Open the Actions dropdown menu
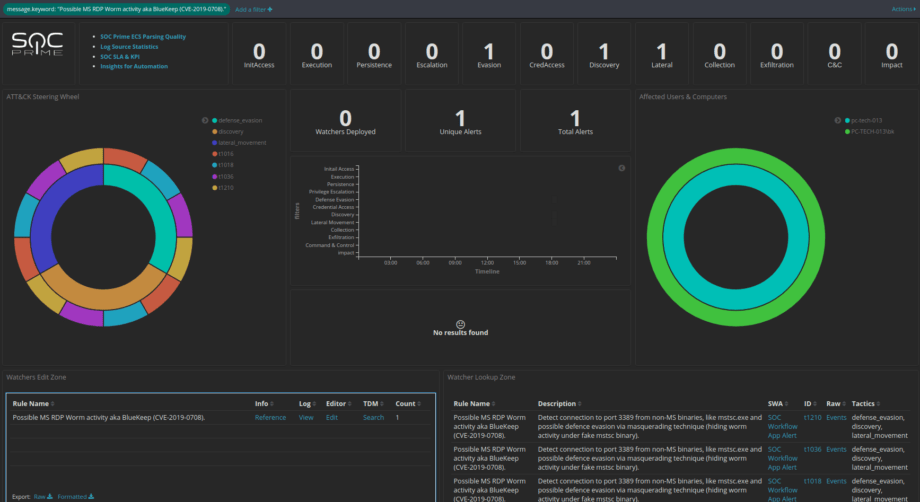Screen dimensions: 920x502 tap(903, 8)
